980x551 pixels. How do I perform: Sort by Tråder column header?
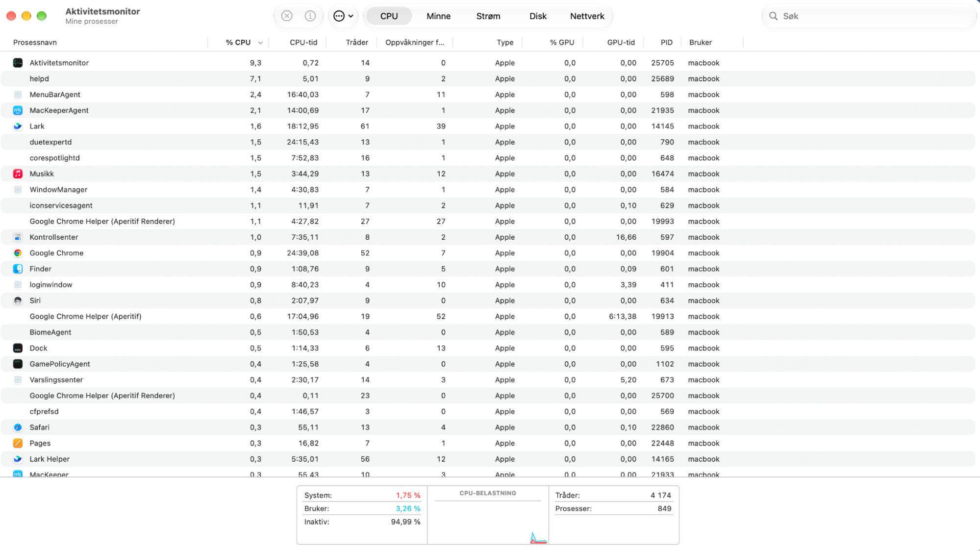click(357, 43)
